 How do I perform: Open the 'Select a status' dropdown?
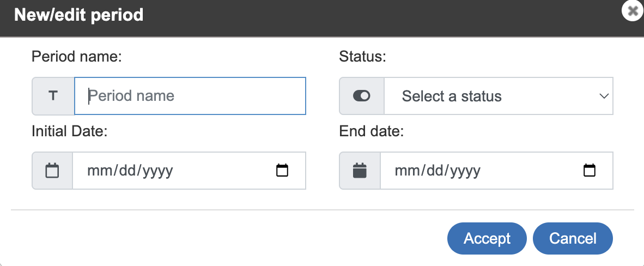coord(498,96)
